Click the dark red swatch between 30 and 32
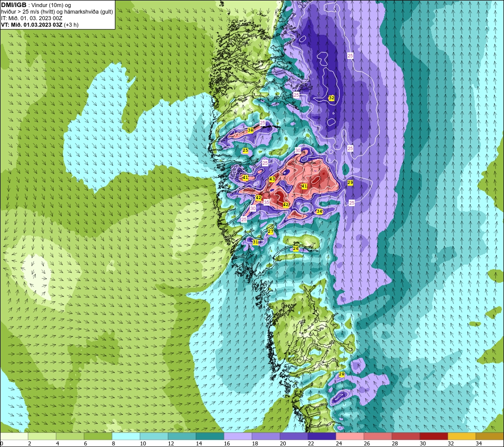This screenshot has height=447, width=504. 433,436
